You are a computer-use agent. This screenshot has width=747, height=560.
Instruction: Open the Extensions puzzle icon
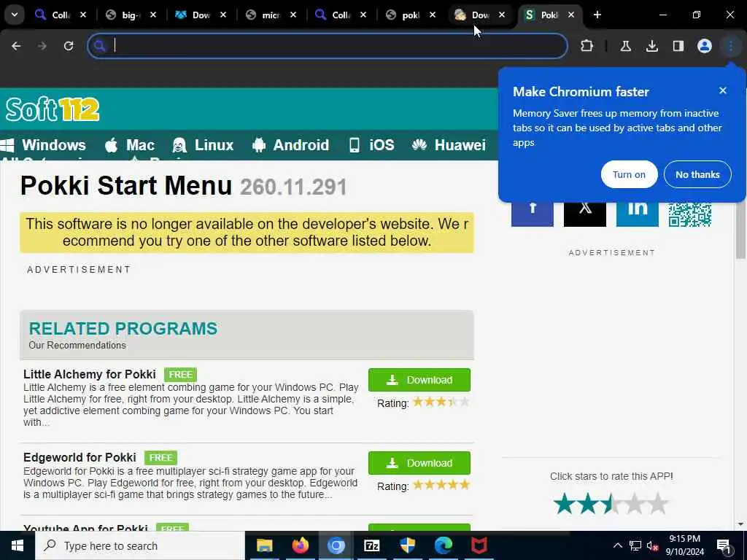[587, 46]
